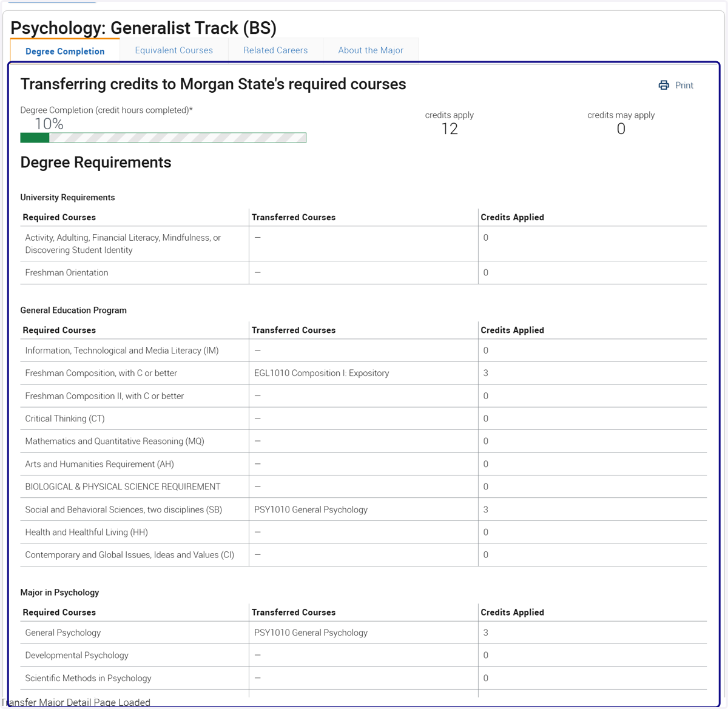Screen dimensions: 728x709
Task: Click the Degree Completion (credit hours completed) label
Action: pyautogui.click(x=107, y=110)
